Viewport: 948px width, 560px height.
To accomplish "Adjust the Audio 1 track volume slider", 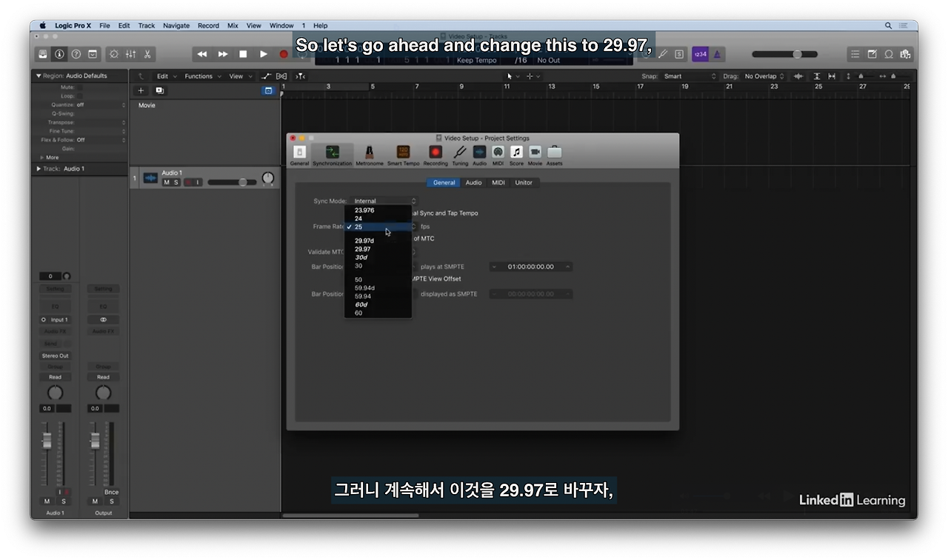I will pyautogui.click(x=232, y=182).
